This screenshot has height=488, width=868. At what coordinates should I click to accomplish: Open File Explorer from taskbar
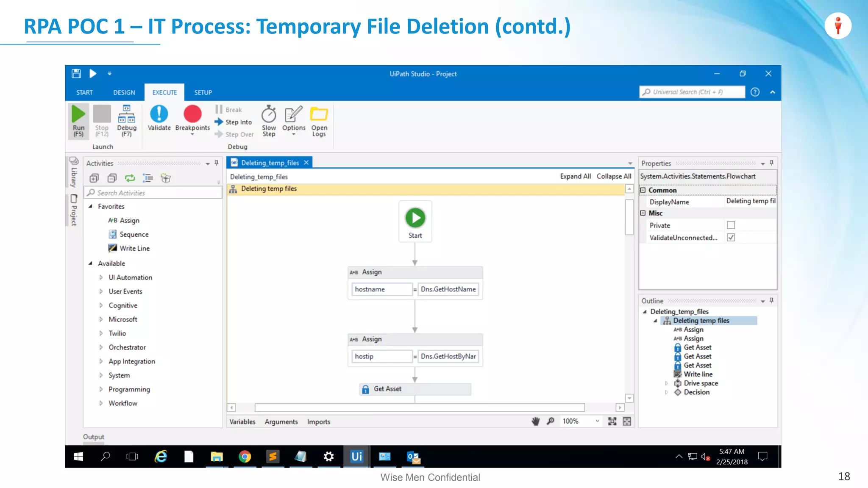(x=217, y=456)
